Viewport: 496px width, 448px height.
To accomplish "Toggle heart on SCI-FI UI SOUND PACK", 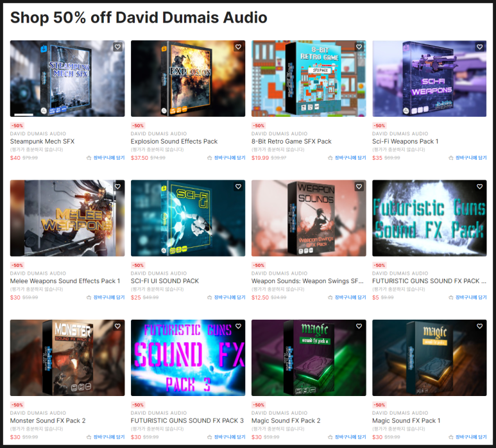I will 238,187.
